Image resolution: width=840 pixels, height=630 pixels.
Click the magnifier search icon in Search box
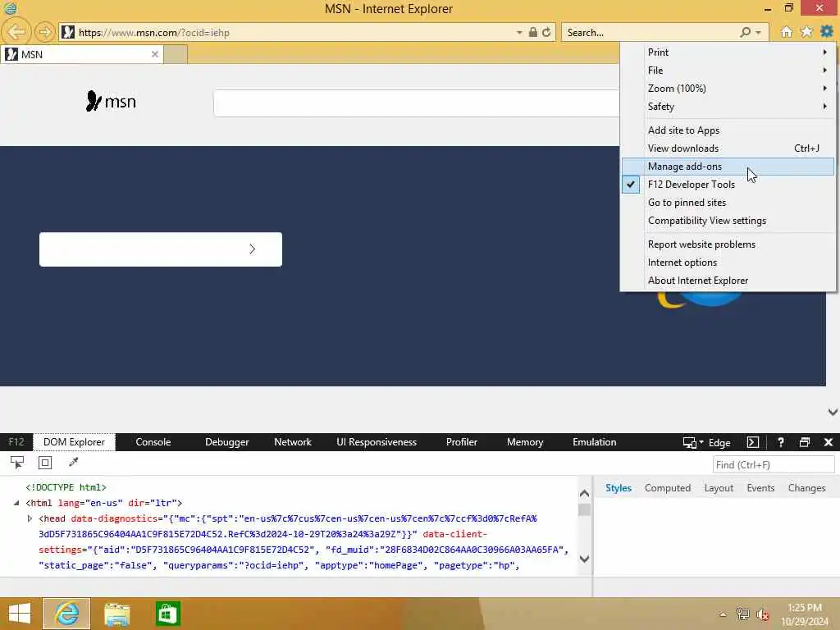[745, 32]
